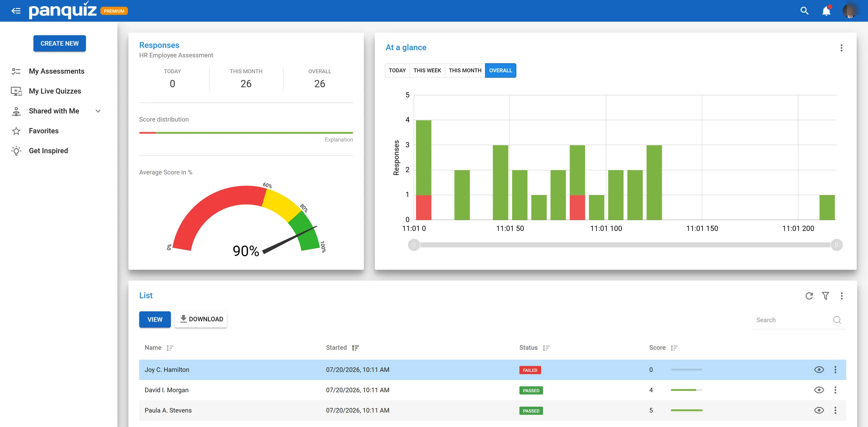This screenshot has width=868, height=427.
Task: Refresh the responses list
Action: [x=809, y=296]
